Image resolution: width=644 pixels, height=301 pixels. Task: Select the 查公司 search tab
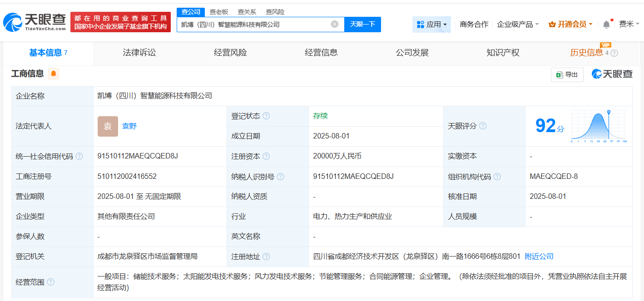pos(191,12)
